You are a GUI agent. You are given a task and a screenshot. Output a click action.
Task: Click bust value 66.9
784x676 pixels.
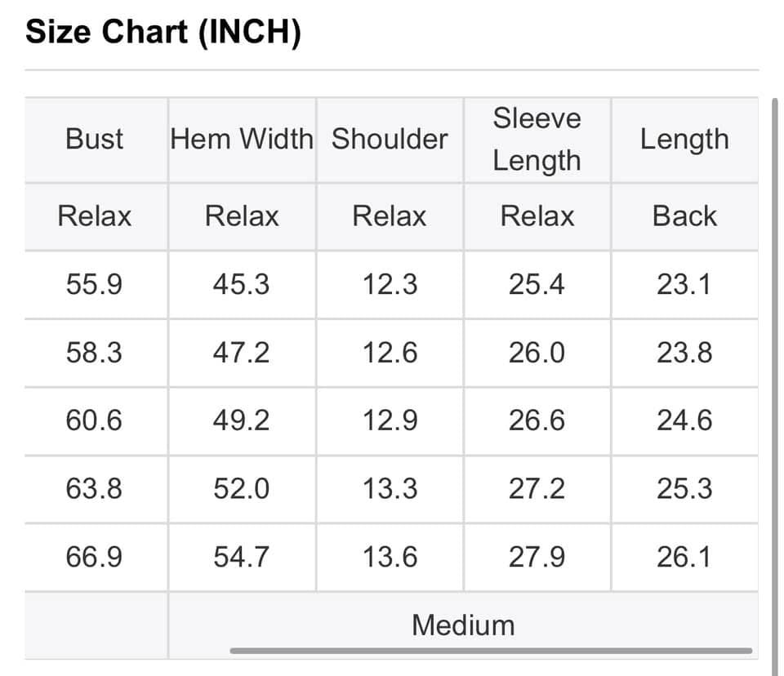[94, 557]
